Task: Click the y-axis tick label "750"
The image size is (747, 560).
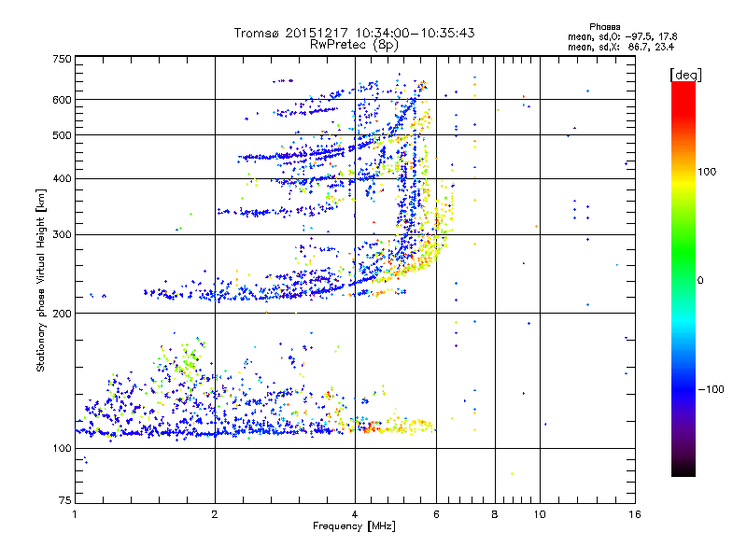Action: 62,59
